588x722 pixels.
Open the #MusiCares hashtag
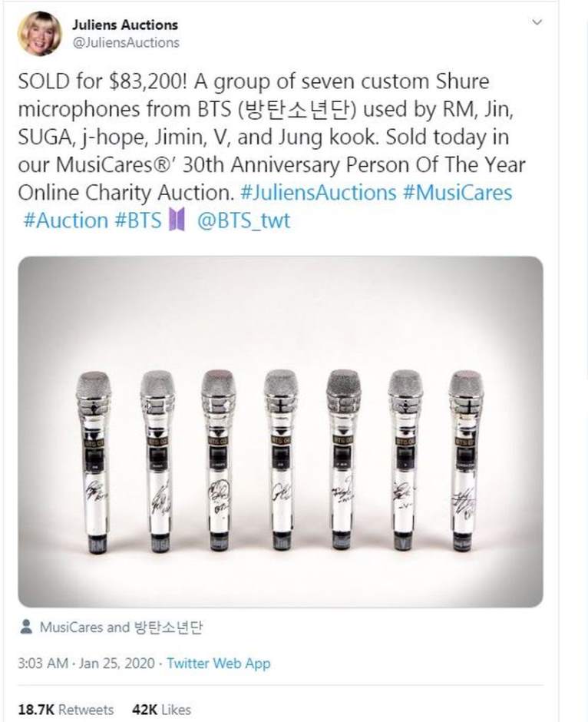click(457, 192)
